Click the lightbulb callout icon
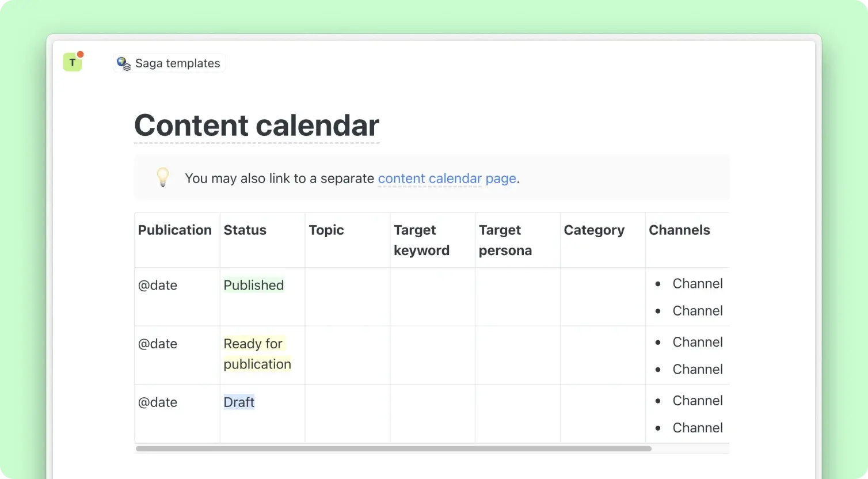This screenshot has width=868, height=479. pos(163,177)
